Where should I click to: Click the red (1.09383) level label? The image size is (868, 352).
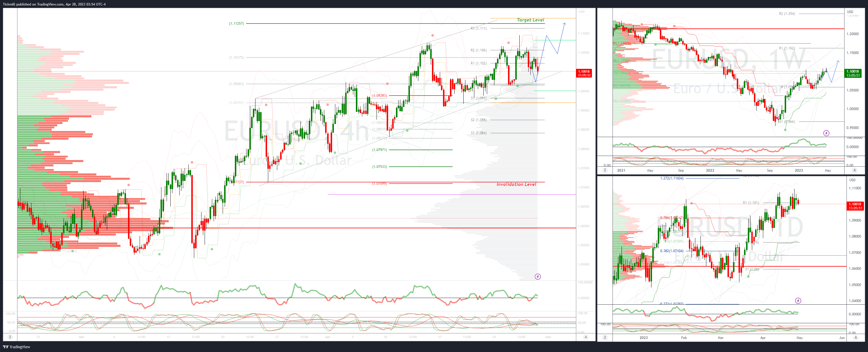tap(379, 96)
